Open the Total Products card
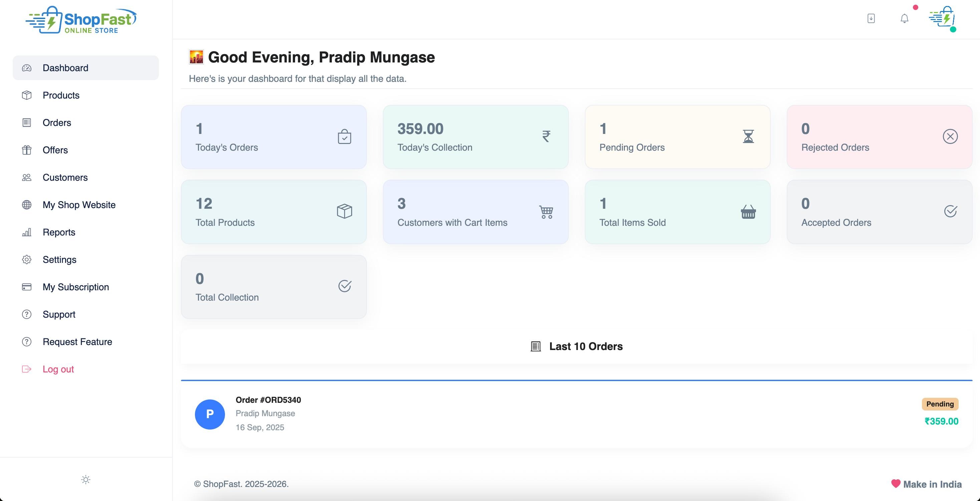The image size is (980, 501). click(273, 212)
